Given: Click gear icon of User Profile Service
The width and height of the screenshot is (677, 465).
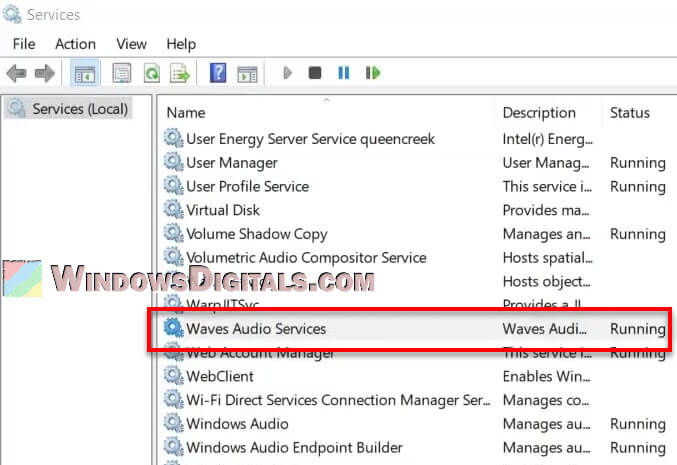Looking at the screenshot, I should (x=174, y=186).
